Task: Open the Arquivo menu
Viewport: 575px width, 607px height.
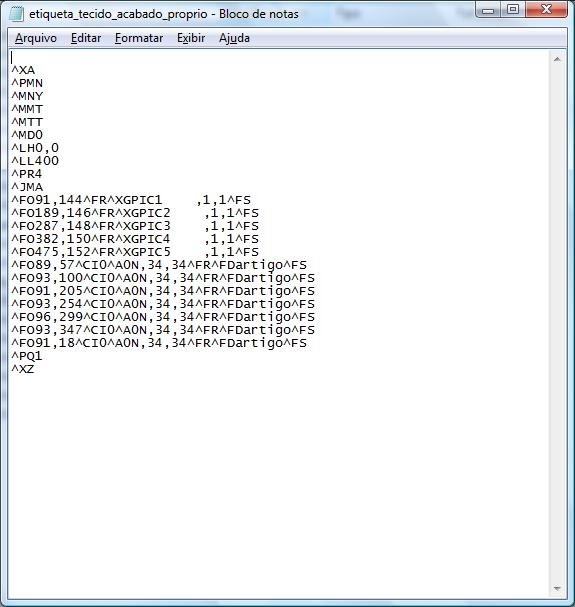Action: [x=36, y=38]
